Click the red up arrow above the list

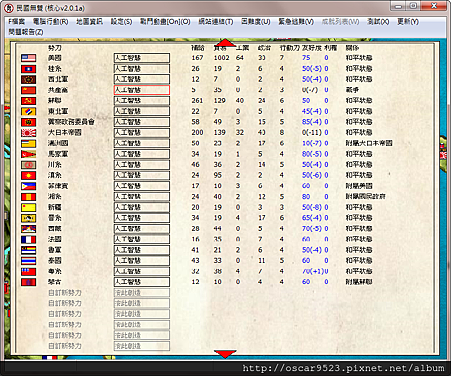tap(225, 43)
